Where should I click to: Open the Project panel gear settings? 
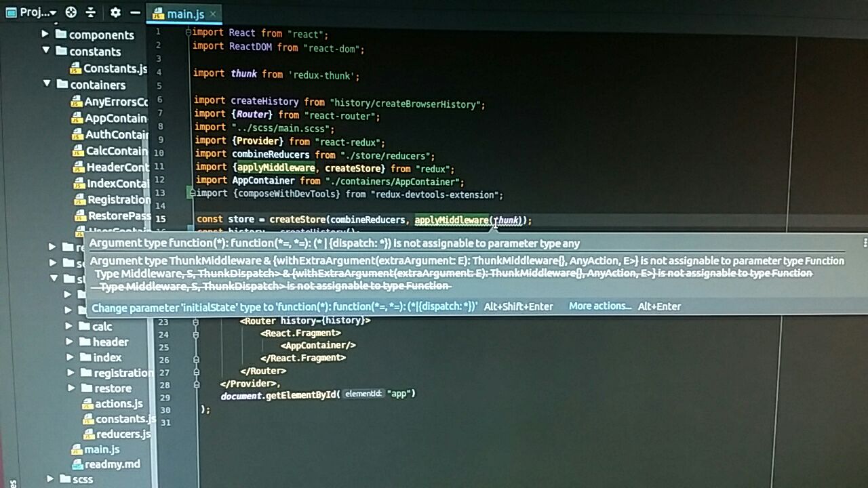point(115,12)
